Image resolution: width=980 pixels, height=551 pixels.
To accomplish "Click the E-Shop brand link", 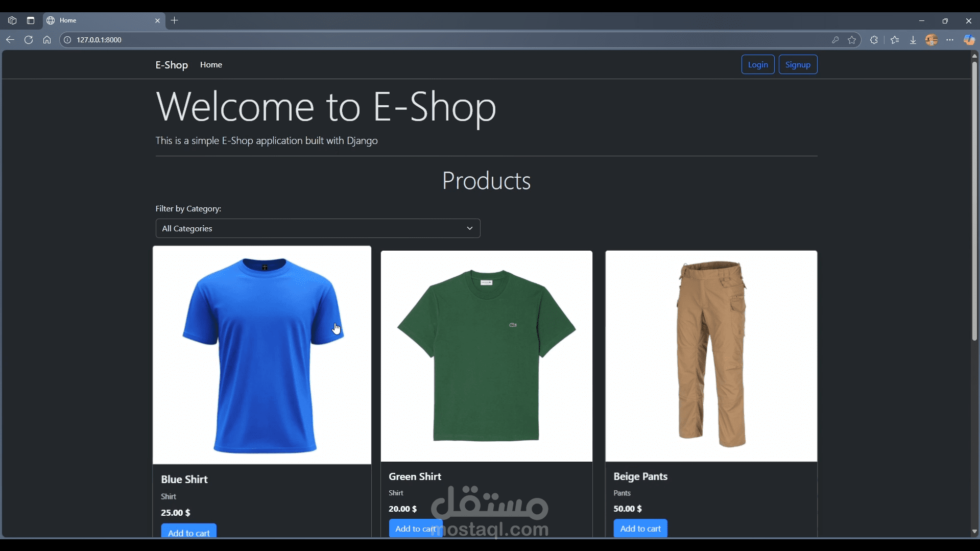I will [x=172, y=65].
